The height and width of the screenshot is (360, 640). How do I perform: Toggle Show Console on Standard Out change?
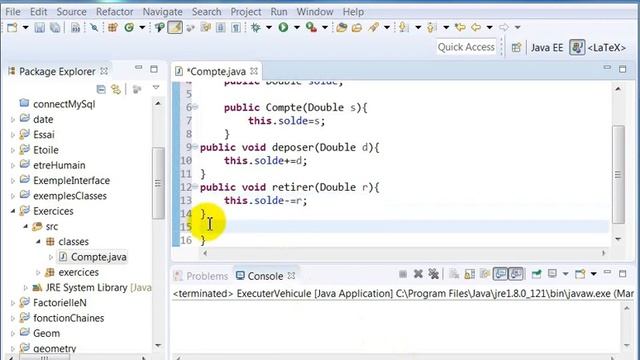pyautogui.click(x=500, y=274)
